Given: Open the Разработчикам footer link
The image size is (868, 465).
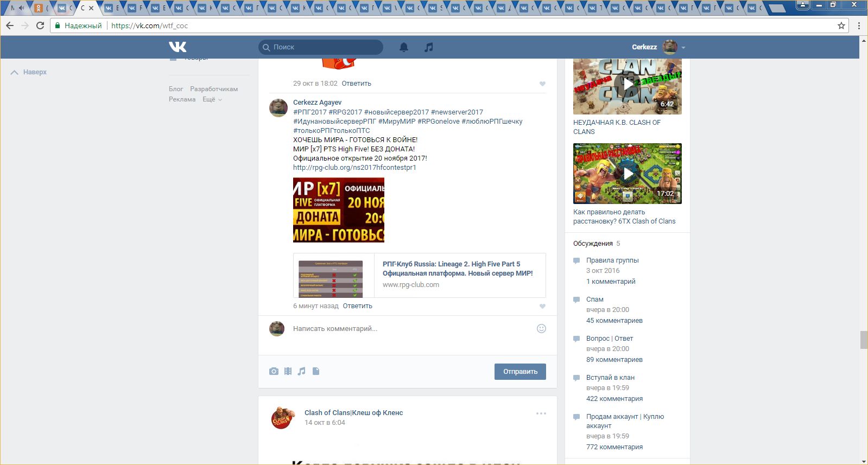Looking at the screenshot, I should click(214, 89).
